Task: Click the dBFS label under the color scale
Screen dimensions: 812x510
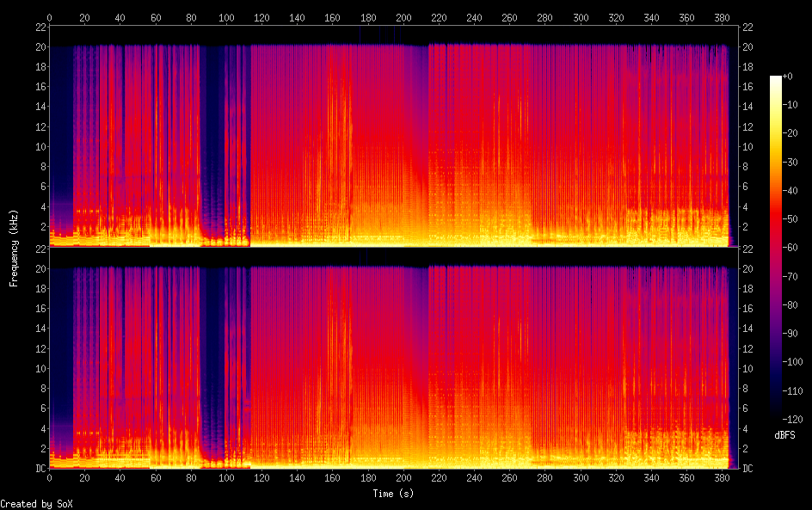Action: coord(784,435)
